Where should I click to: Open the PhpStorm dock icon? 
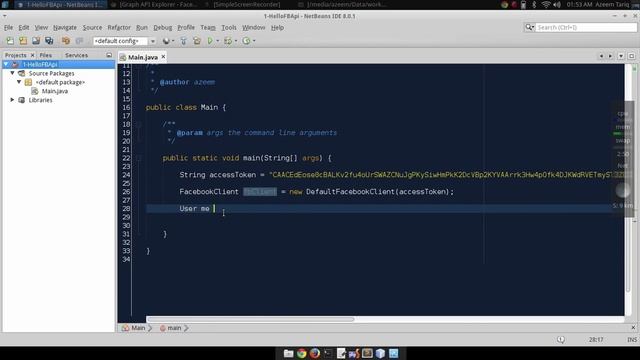pos(354,353)
